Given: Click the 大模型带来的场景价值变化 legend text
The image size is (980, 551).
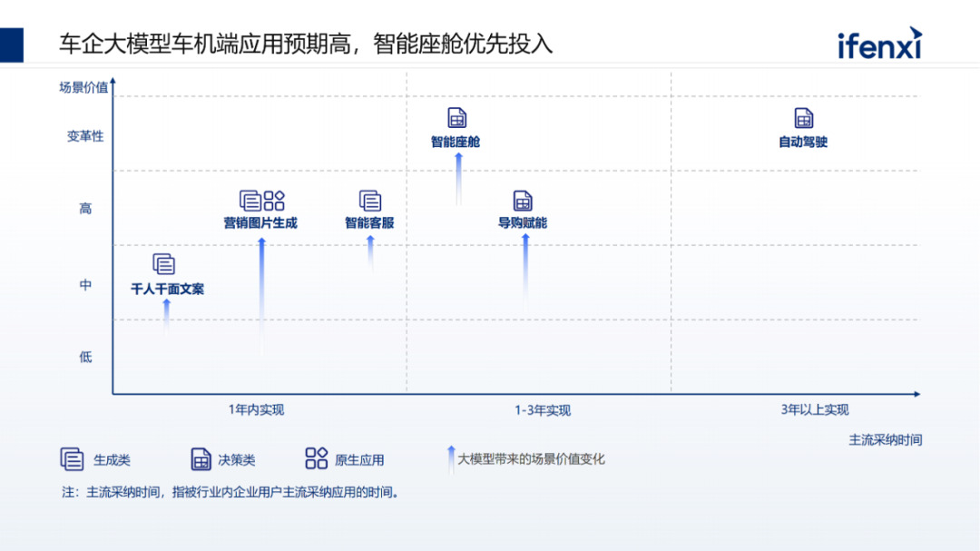Looking at the screenshot, I should pos(531,459).
